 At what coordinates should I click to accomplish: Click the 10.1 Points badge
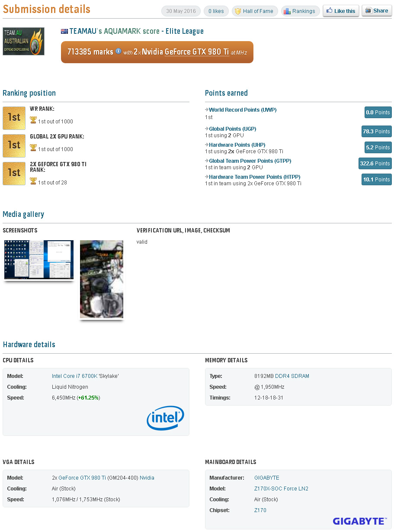coord(377,180)
